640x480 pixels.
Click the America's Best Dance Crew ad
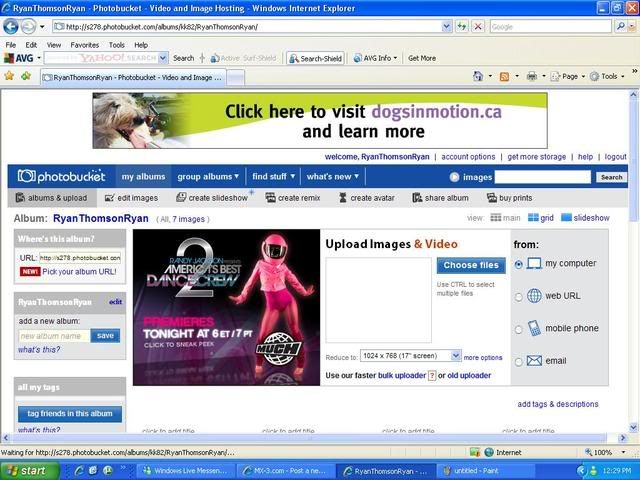[227, 307]
